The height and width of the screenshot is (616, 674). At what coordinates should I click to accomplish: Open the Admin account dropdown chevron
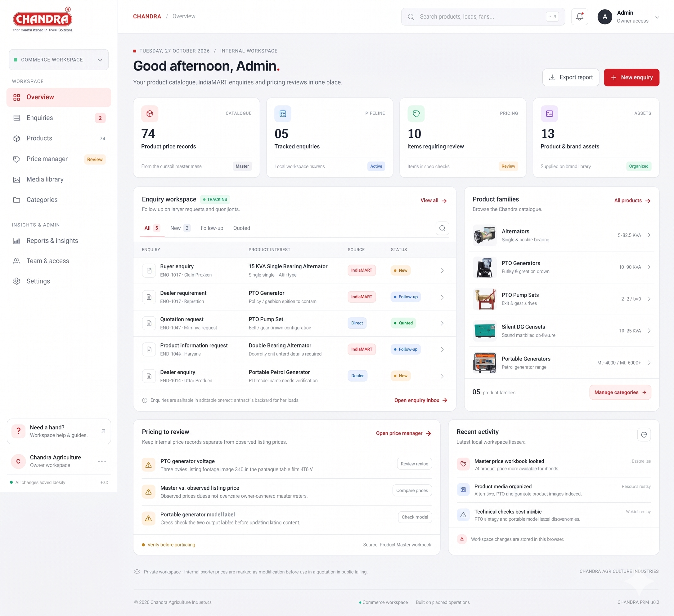[x=657, y=17]
